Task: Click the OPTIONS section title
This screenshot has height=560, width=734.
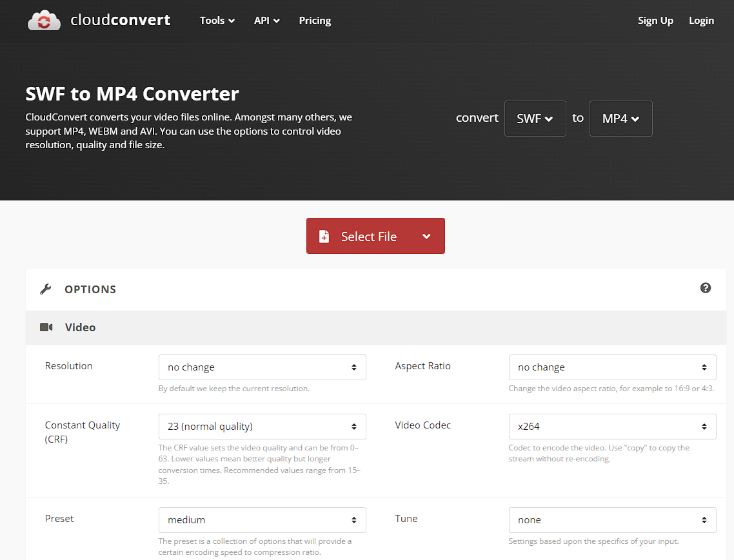Action: click(x=90, y=289)
